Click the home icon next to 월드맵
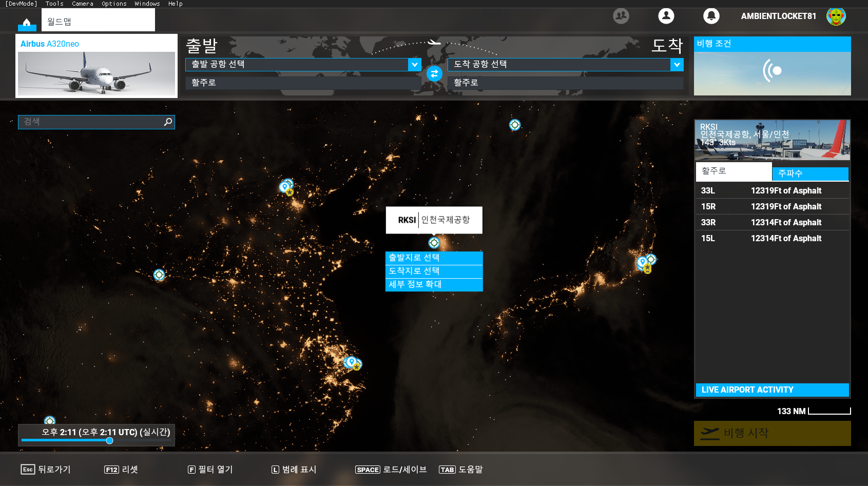This screenshot has height=486, width=868. [27, 23]
